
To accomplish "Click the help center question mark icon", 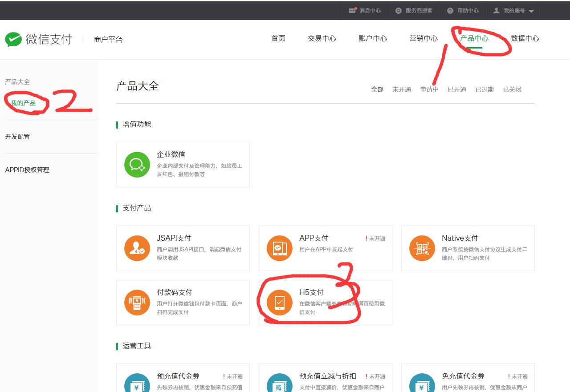I will [450, 11].
